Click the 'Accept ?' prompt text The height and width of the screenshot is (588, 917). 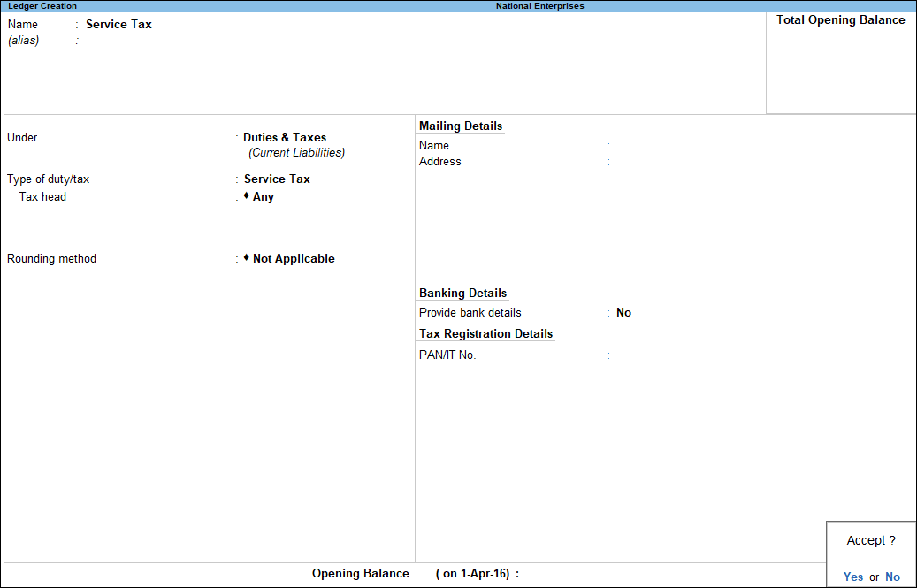pyautogui.click(x=871, y=540)
